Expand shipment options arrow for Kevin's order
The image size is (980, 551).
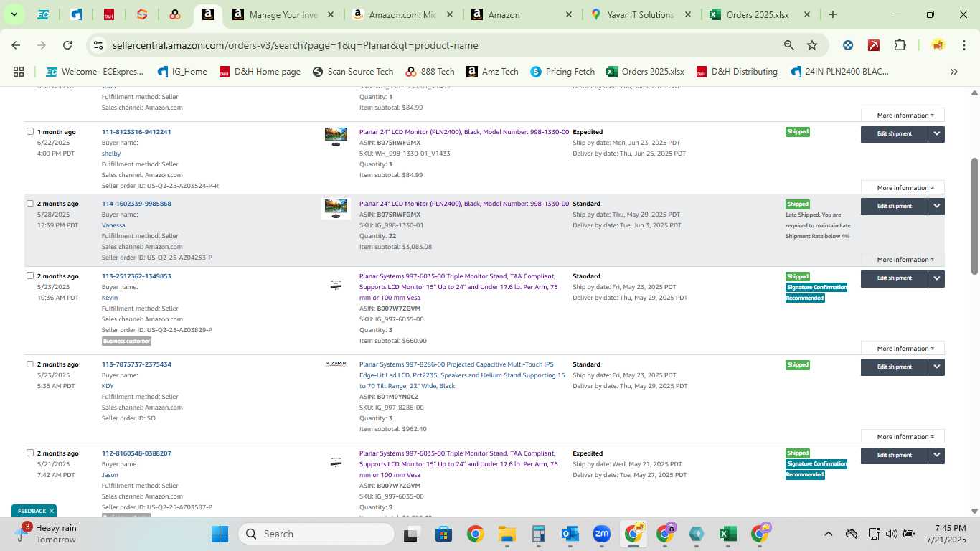tap(936, 278)
